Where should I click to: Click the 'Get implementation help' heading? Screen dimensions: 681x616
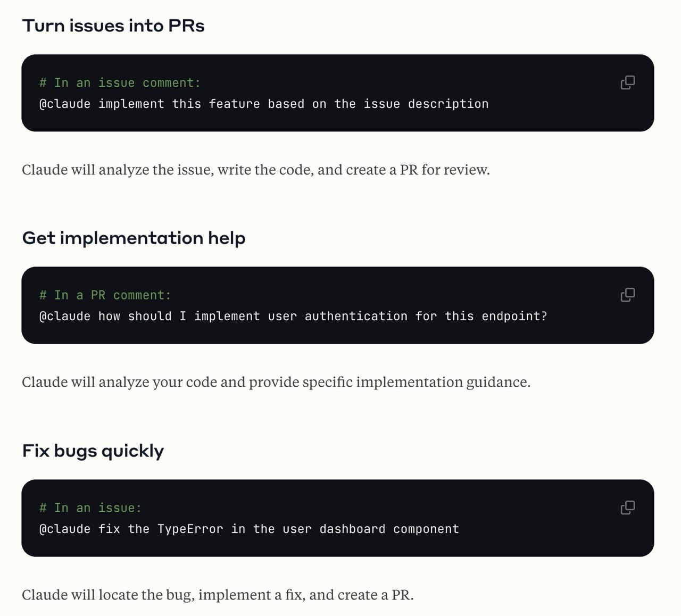tap(134, 238)
